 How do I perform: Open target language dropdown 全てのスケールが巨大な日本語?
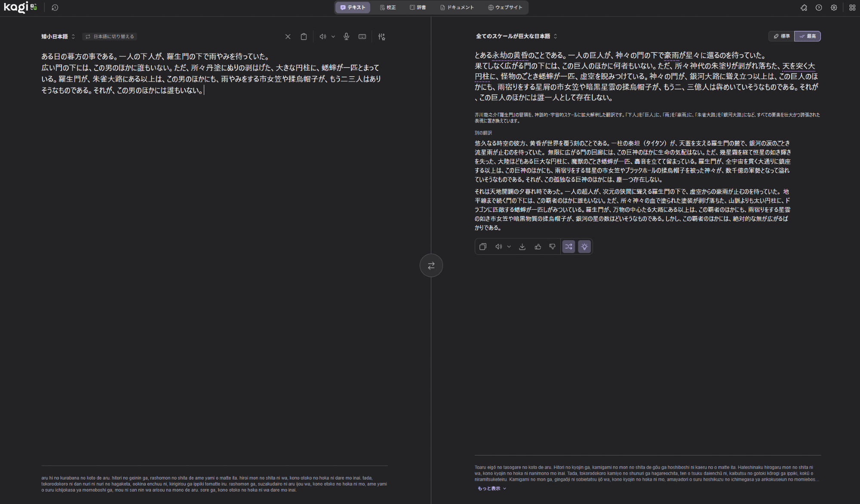(516, 36)
